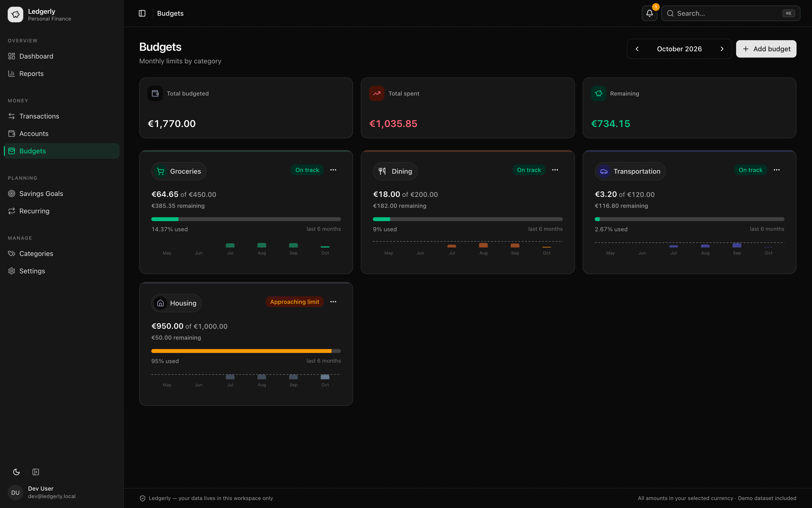Screen dimensions: 812x508
Task: Click the Total spent trend icon
Action: click(377, 93)
